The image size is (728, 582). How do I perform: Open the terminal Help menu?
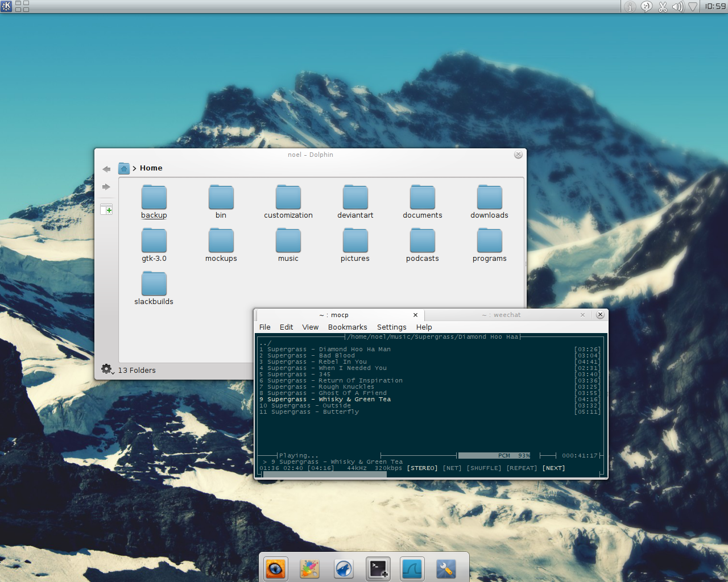click(x=424, y=327)
